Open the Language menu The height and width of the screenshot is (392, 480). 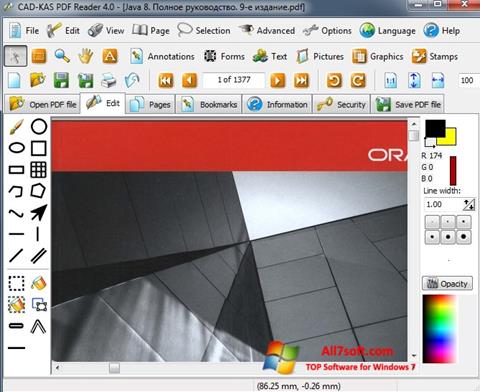(387, 31)
